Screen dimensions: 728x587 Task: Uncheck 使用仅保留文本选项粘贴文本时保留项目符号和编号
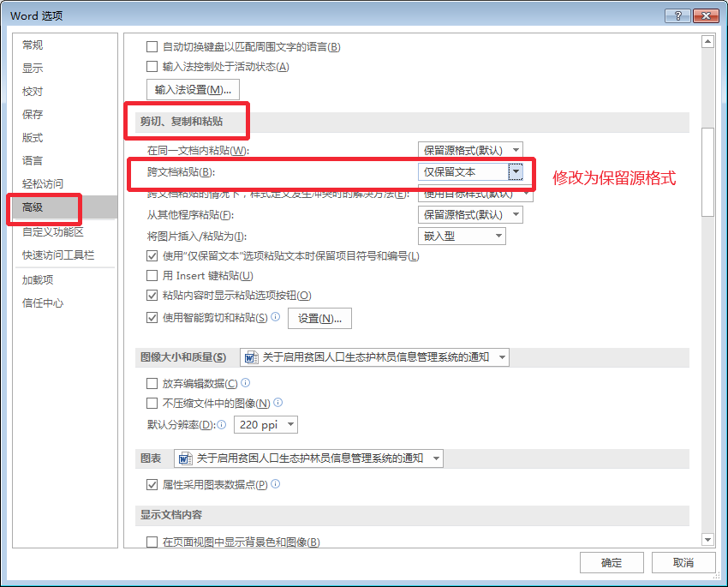(x=152, y=256)
